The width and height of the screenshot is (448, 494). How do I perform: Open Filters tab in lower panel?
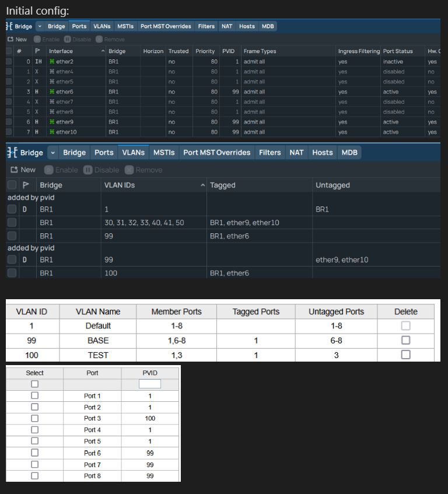click(x=269, y=152)
